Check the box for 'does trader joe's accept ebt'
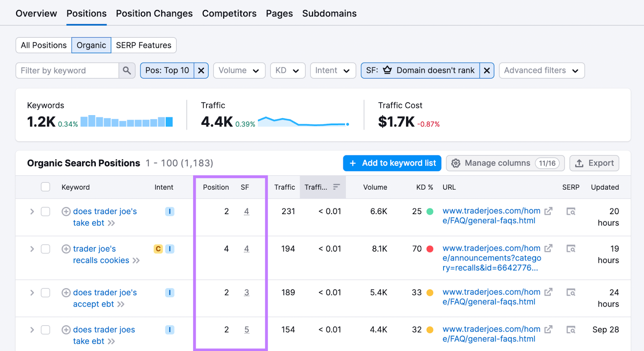The width and height of the screenshot is (644, 351). (45, 293)
